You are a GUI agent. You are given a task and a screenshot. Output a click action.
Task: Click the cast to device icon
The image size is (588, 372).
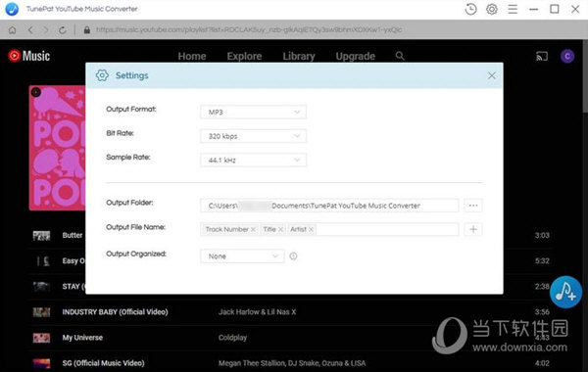click(x=542, y=56)
